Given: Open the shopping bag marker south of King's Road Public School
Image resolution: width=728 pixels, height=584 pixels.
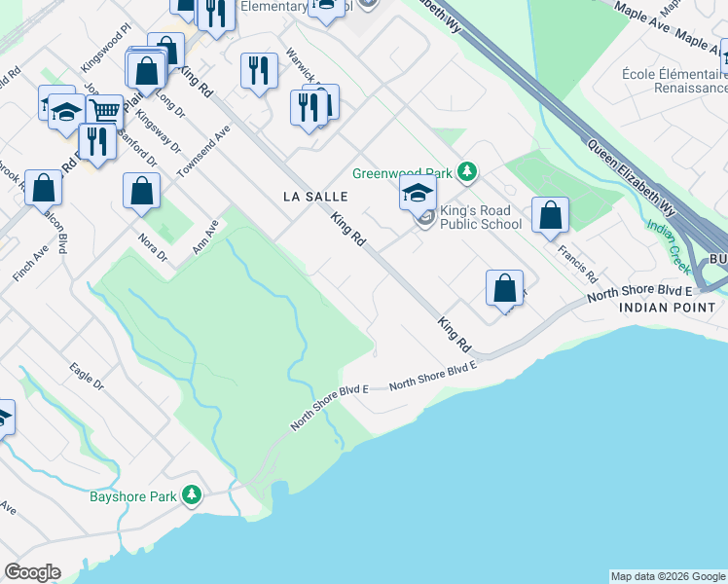Looking at the screenshot, I should [x=505, y=291].
